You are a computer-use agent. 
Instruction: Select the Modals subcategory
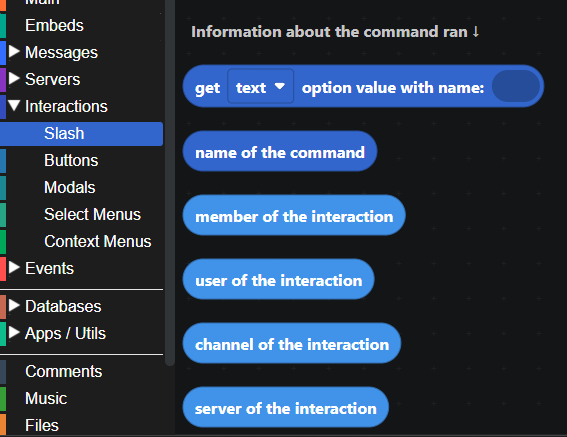(69, 187)
